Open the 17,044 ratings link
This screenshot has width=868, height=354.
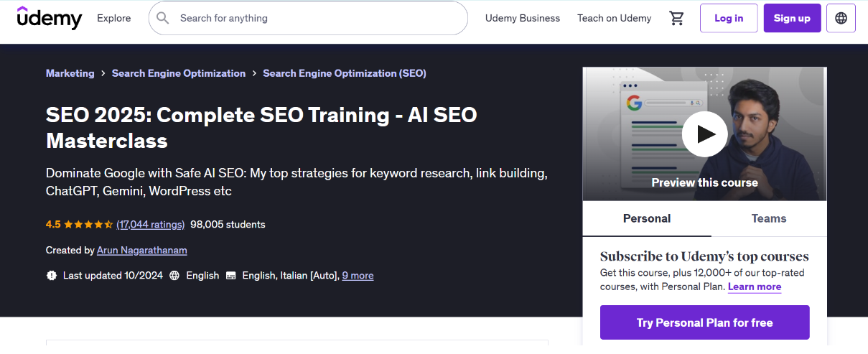(x=151, y=225)
